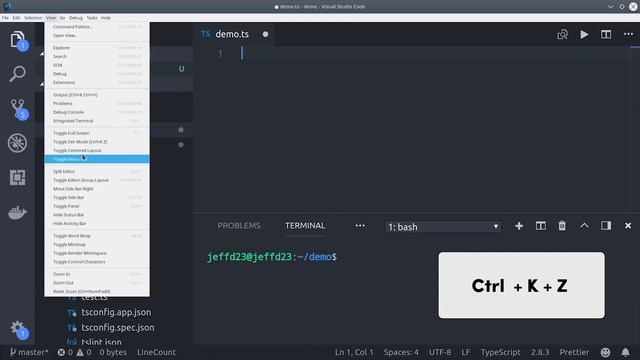The height and width of the screenshot is (360, 640).
Task: Kill the terminal with the trash icon
Action: 562,226
